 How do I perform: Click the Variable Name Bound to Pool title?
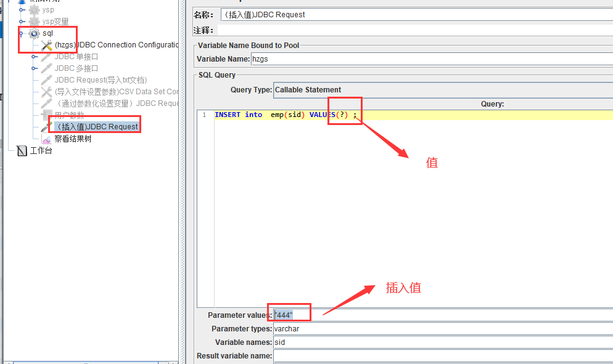click(x=249, y=46)
